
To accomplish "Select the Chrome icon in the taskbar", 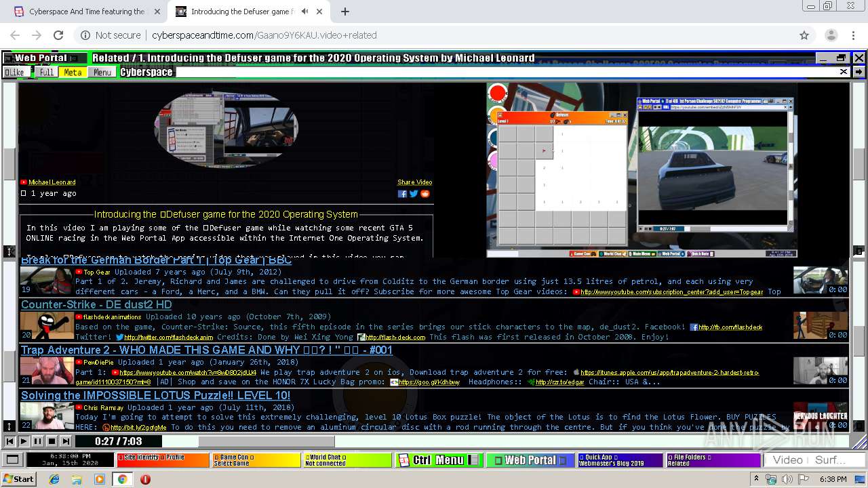I will click(x=123, y=479).
